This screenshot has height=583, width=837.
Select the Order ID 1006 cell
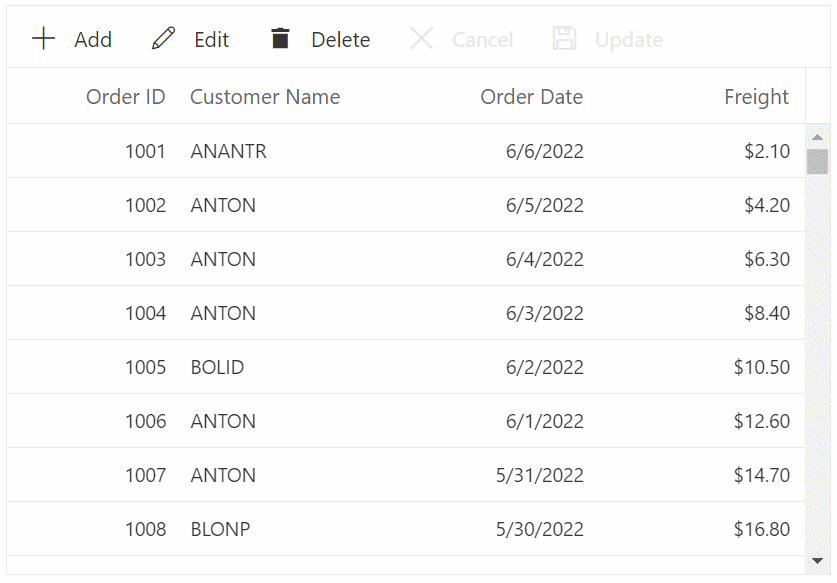coord(145,421)
